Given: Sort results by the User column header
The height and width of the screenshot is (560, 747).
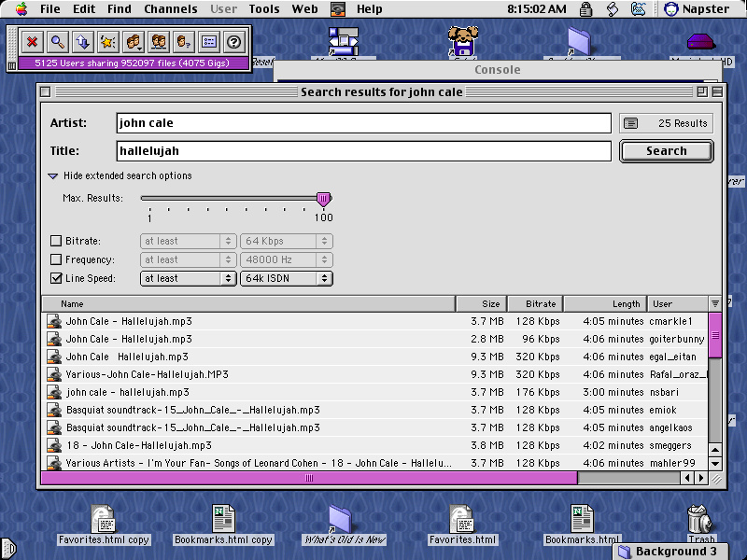Looking at the screenshot, I should coord(678,304).
